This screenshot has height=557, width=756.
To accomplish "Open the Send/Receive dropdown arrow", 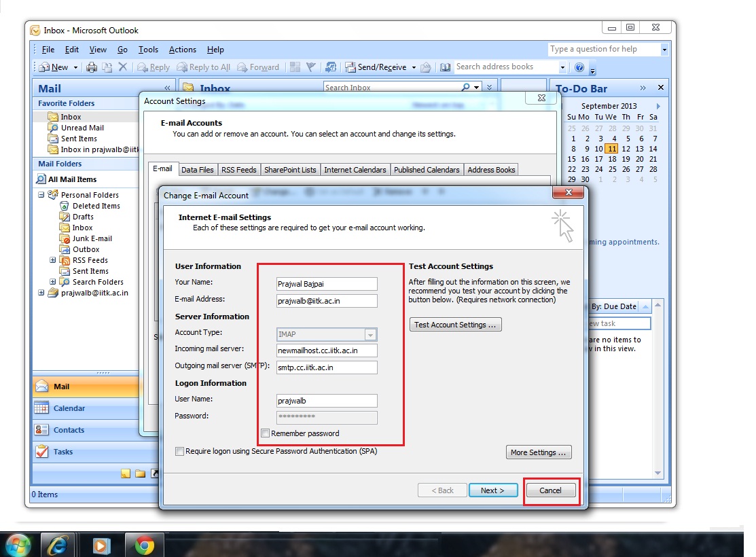I will 414,67.
